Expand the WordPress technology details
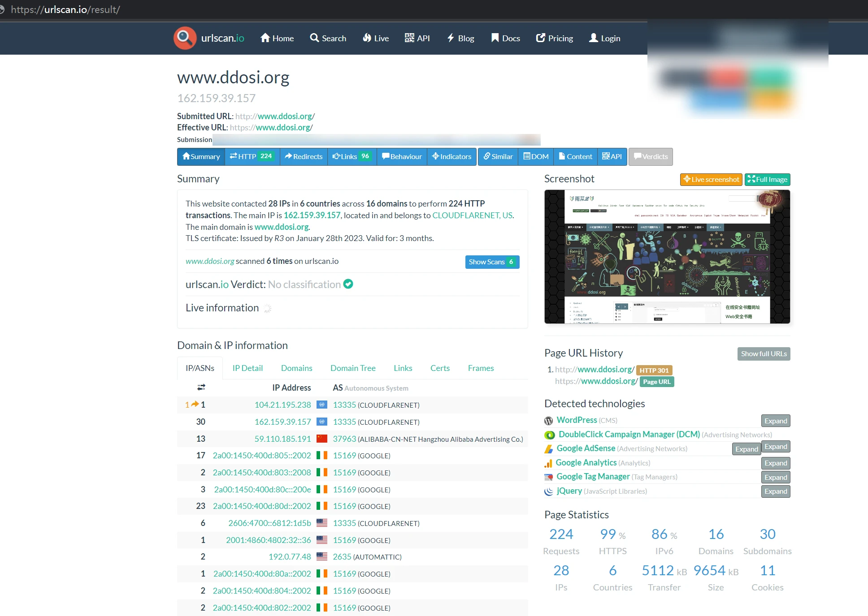Viewport: 868px width, 616px height. pyautogui.click(x=775, y=421)
